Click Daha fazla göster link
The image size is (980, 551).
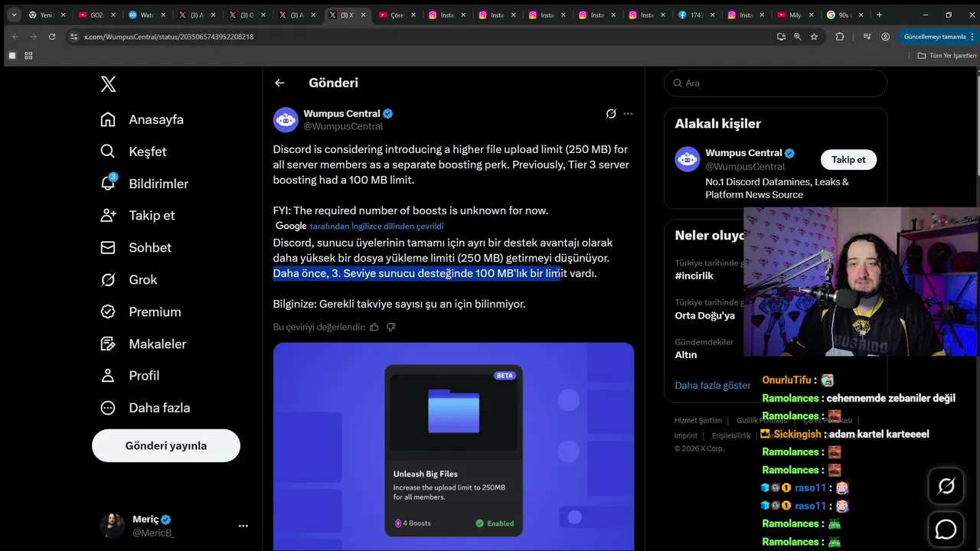pos(712,385)
